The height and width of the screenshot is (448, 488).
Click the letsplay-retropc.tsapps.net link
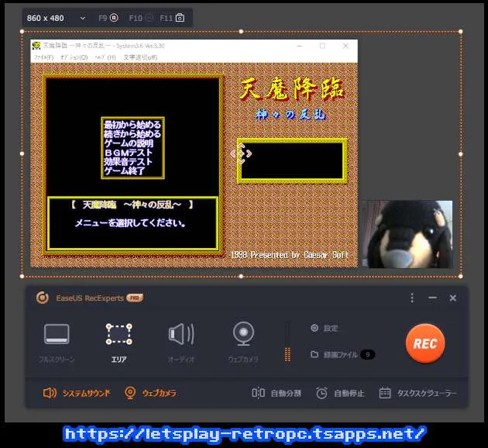tap(244, 434)
